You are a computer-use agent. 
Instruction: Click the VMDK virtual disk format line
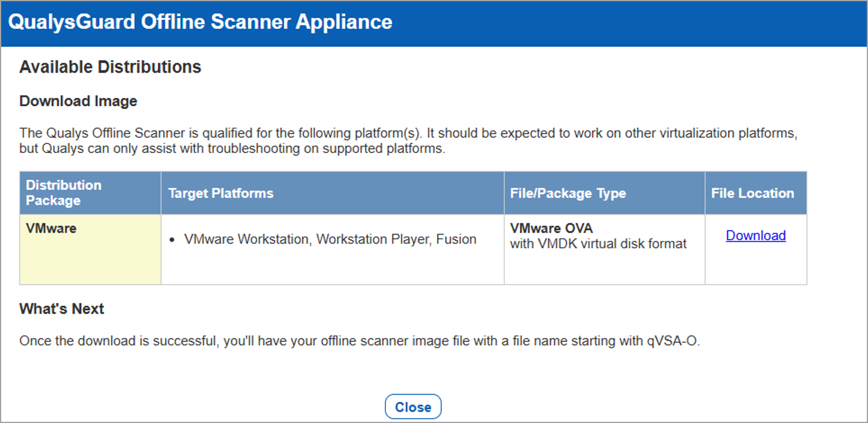coord(598,244)
